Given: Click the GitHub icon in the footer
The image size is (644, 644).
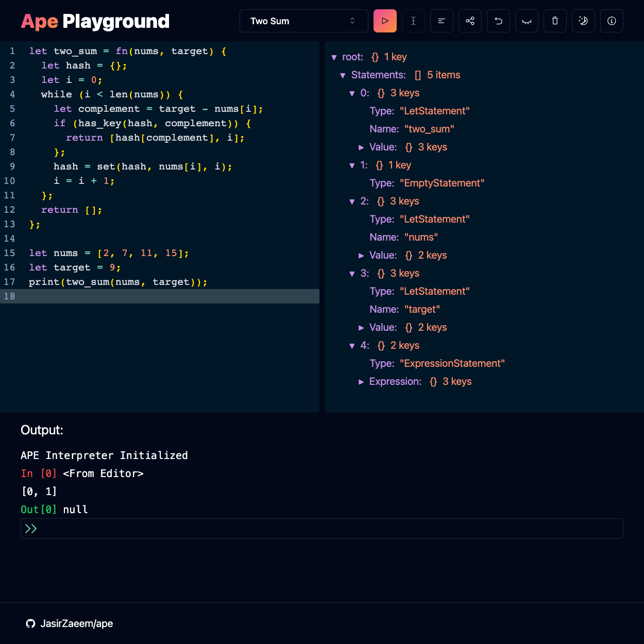Looking at the screenshot, I should [x=30, y=623].
